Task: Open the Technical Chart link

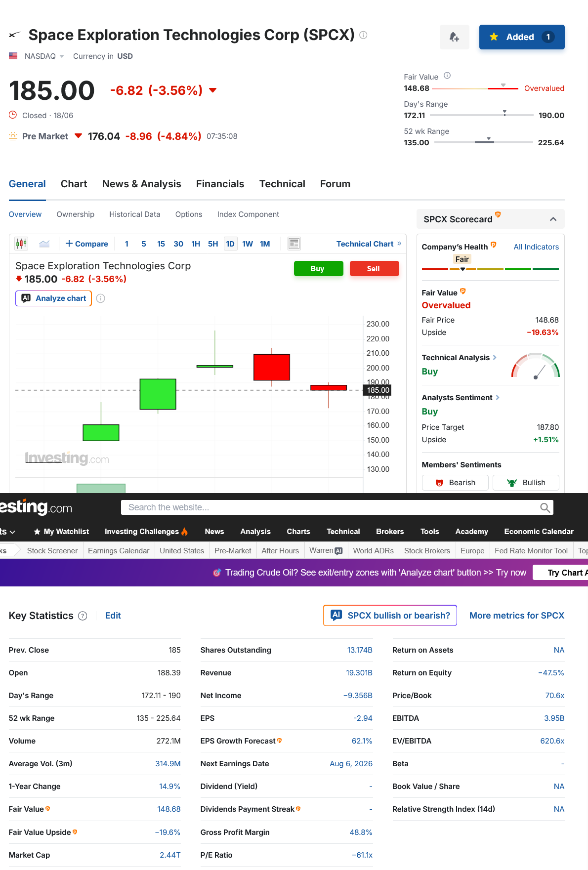Action: pos(369,244)
